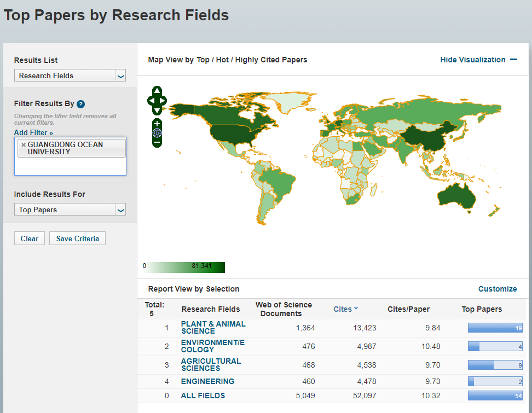
Task: Open the Filter Results By help icon
Action: point(80,104)
